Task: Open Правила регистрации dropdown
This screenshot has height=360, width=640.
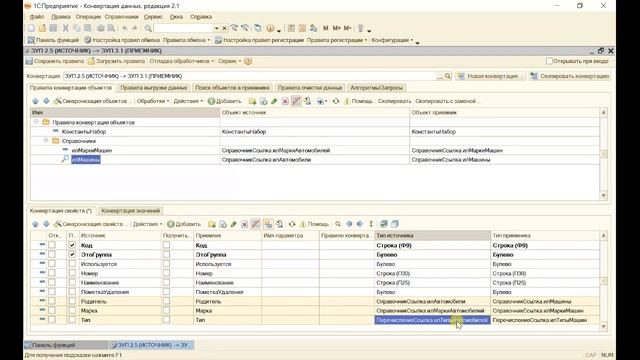Action: pos(337,40)
